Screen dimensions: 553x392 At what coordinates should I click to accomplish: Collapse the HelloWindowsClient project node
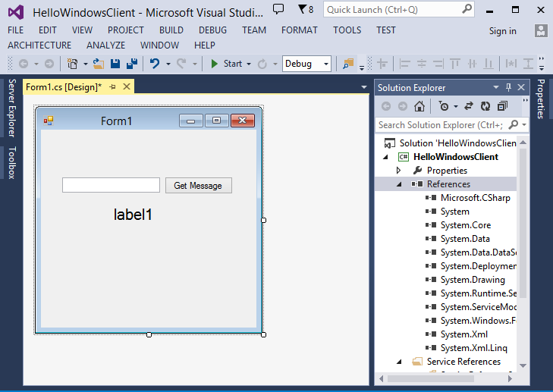tap(385, 157)
